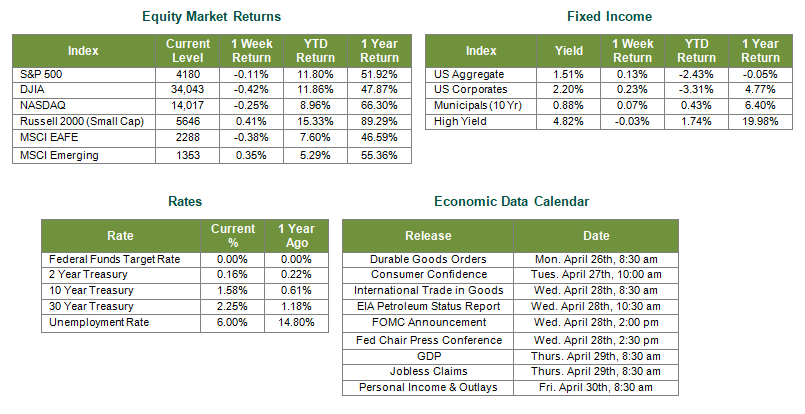Select the S&P 500 index row
This screenshot has height=414, width=805.
(x=212, y=74)
